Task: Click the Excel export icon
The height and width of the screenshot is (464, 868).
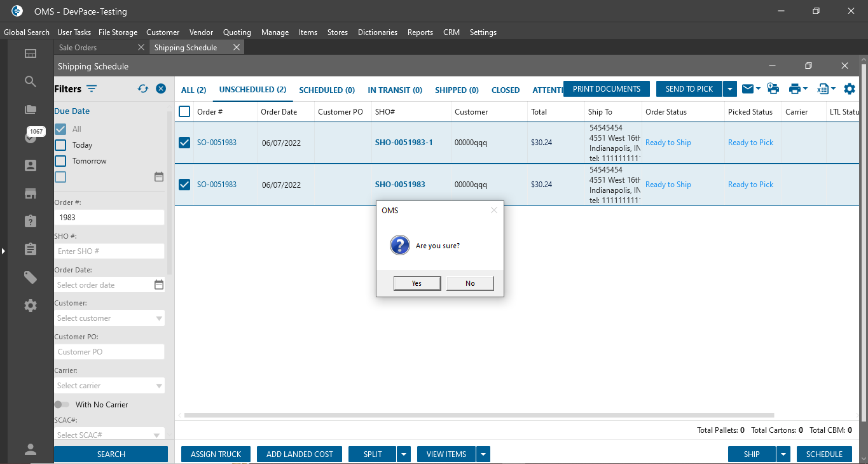Action: (823, 89)
